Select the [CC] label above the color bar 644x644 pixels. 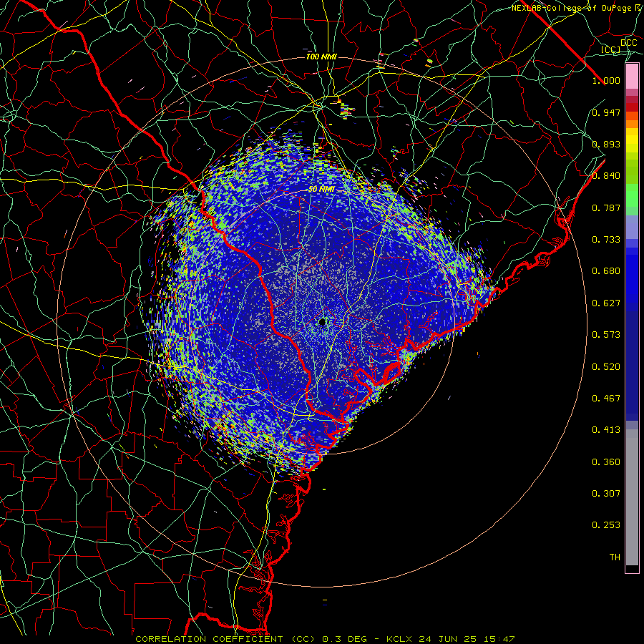point(611,49)
